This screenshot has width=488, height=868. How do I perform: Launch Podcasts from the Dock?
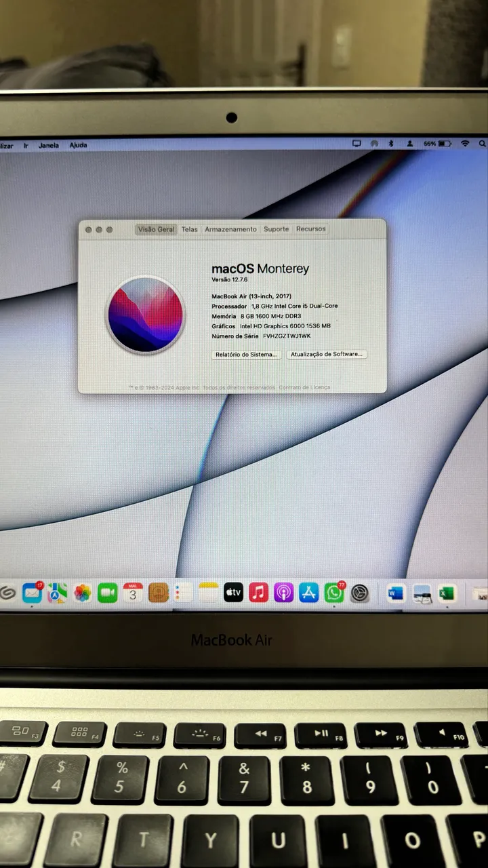(283, 593)
